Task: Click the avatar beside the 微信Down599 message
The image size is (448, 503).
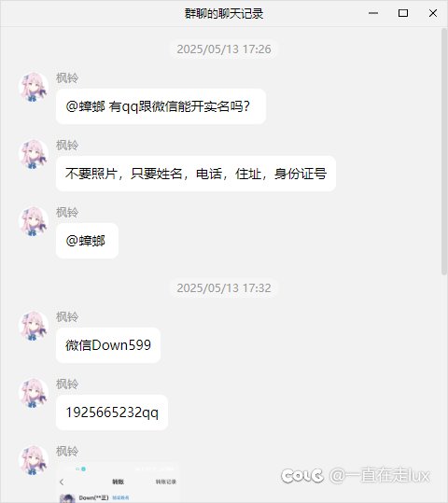Action: pyautogui.click(x=34, y=326)
